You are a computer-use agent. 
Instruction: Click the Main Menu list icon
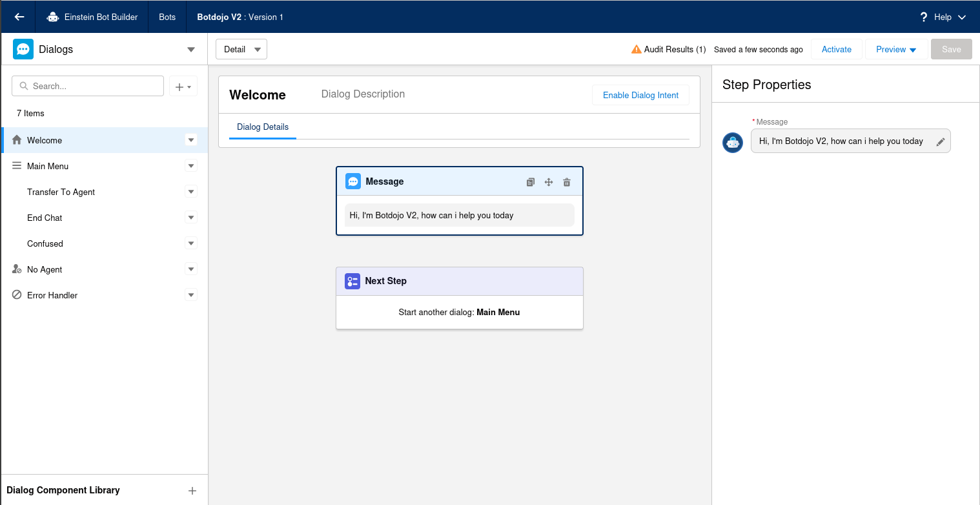click(17, 166)
